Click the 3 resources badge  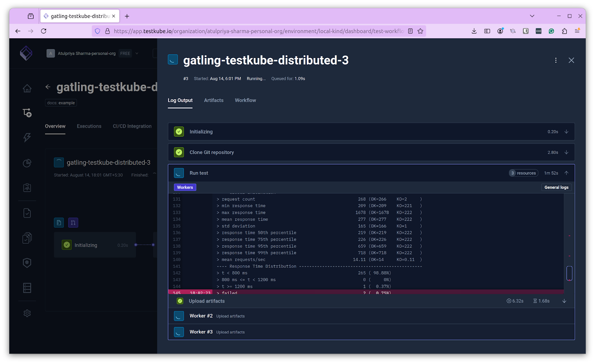(524, 173)
